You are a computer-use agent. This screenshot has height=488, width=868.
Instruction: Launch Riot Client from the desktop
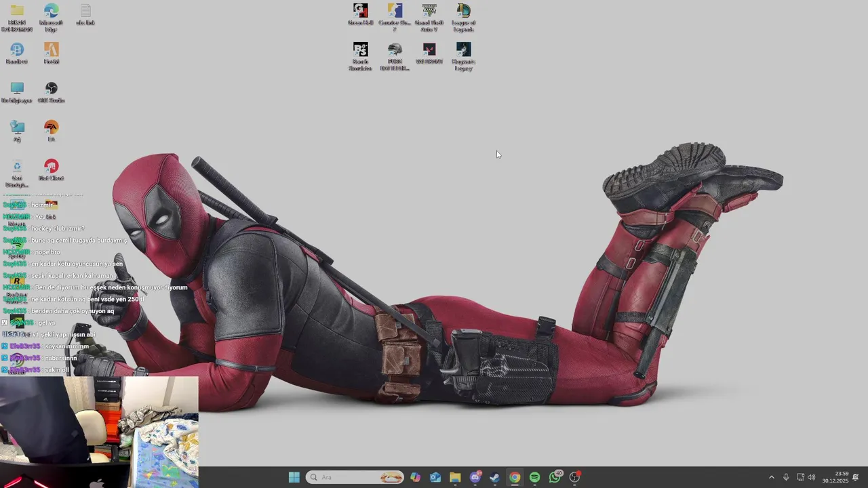pyautogui.click(x=51, y=170)
